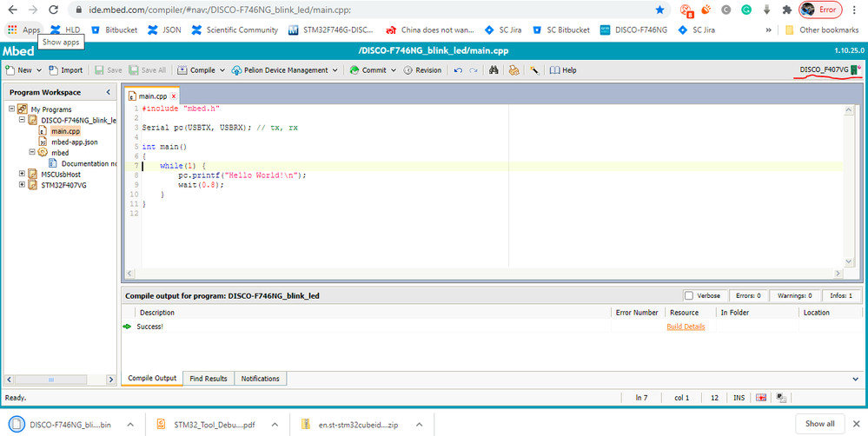Viewport: 868px width, 436px height.
Task: Bookmark page with the star icon
Action: 659,10
